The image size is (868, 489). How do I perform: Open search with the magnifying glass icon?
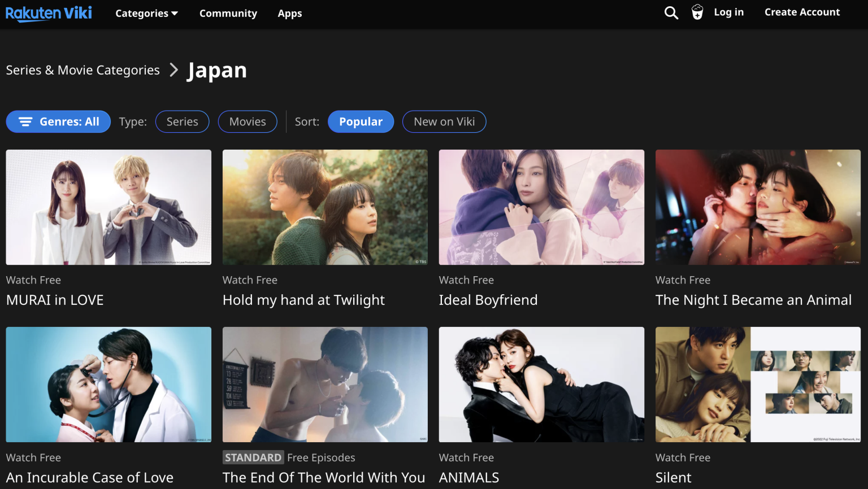coord(671,12)
